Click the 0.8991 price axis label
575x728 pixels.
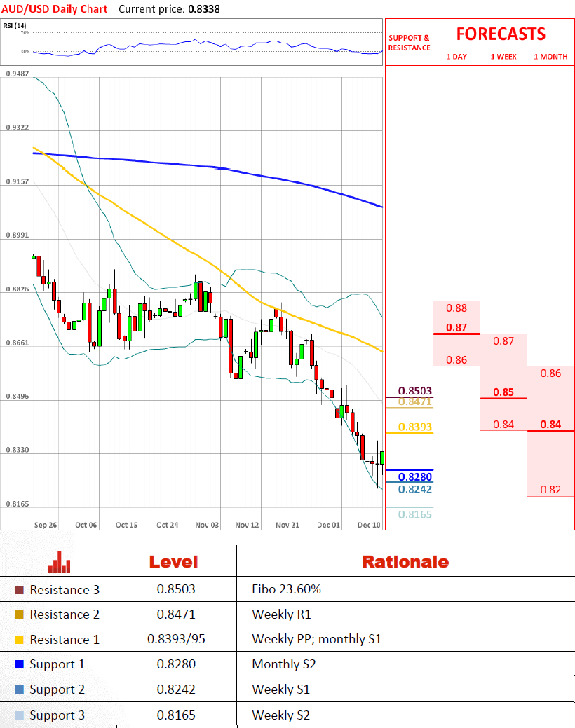[x=18, y=235]
